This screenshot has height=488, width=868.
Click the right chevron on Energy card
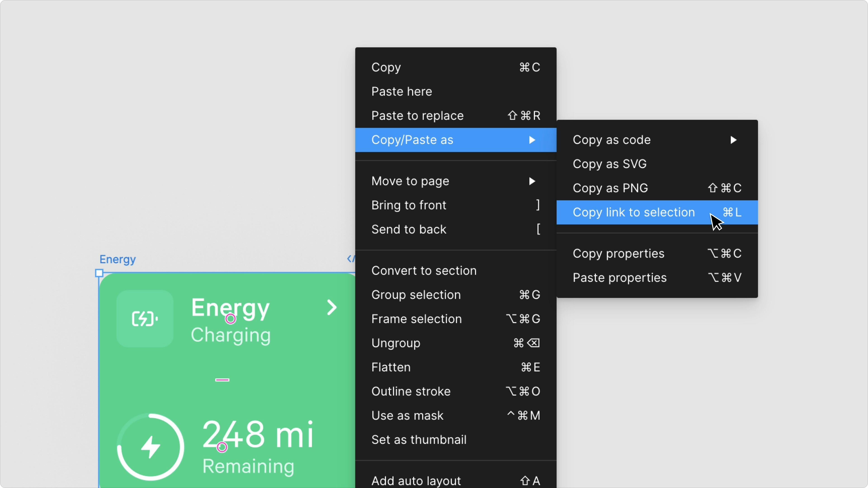point(332,307)
